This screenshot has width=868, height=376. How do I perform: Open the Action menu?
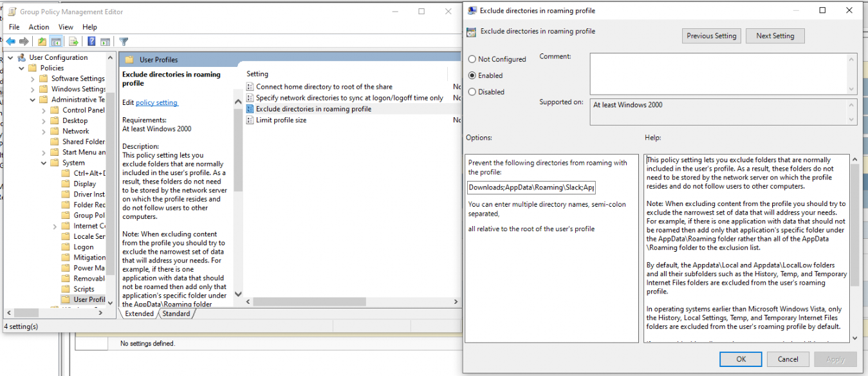pyautogui.click(x=39, y=26)
